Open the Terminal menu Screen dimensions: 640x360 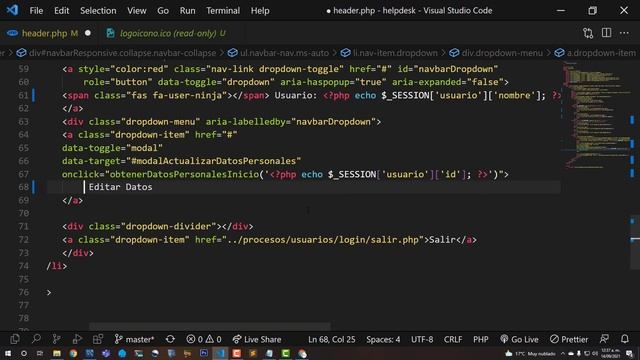[223, 11]
